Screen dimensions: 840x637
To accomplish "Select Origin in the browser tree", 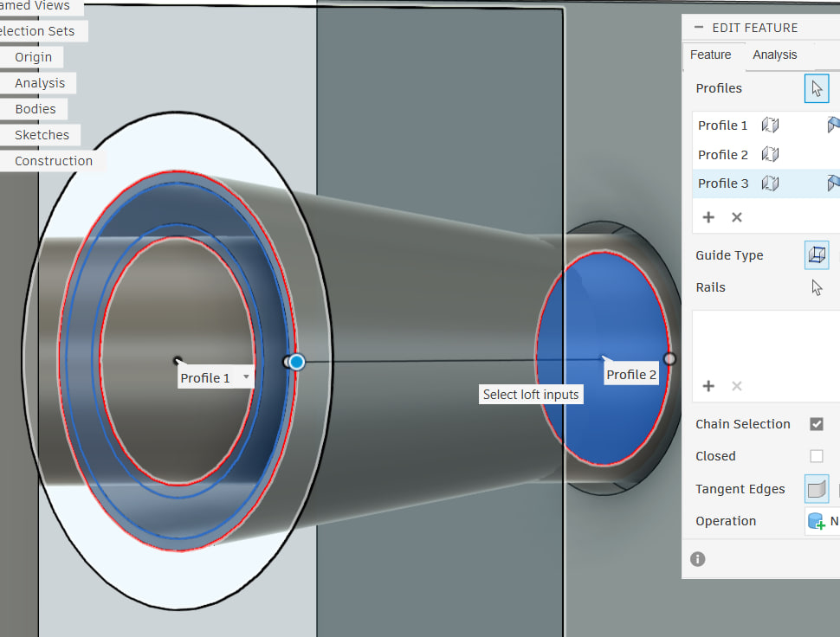I will tap(33, 57).
